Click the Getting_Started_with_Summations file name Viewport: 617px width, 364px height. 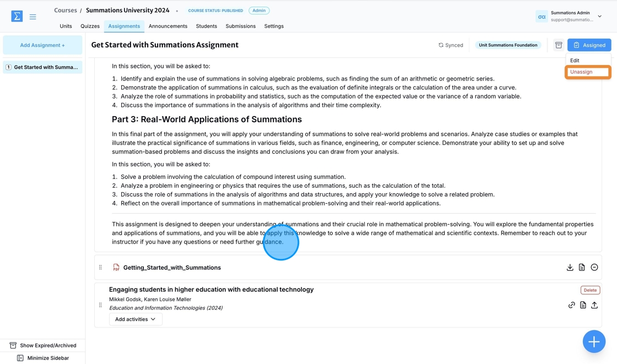pyautogui.click(x=172, y=268)
